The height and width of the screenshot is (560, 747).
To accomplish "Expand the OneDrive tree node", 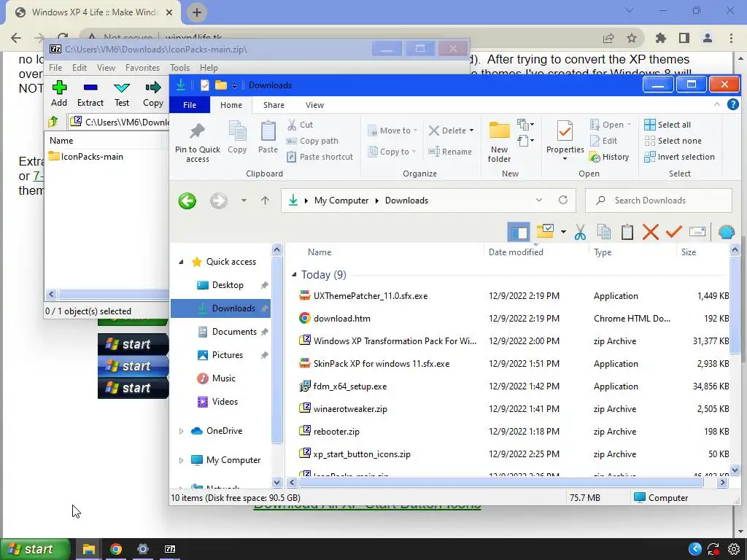I will tap(181, 431).
